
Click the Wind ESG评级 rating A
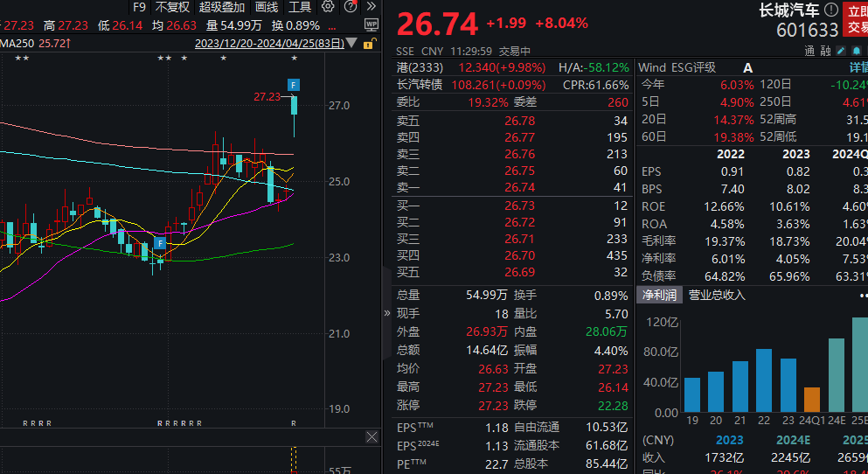(x=748, y=67)
